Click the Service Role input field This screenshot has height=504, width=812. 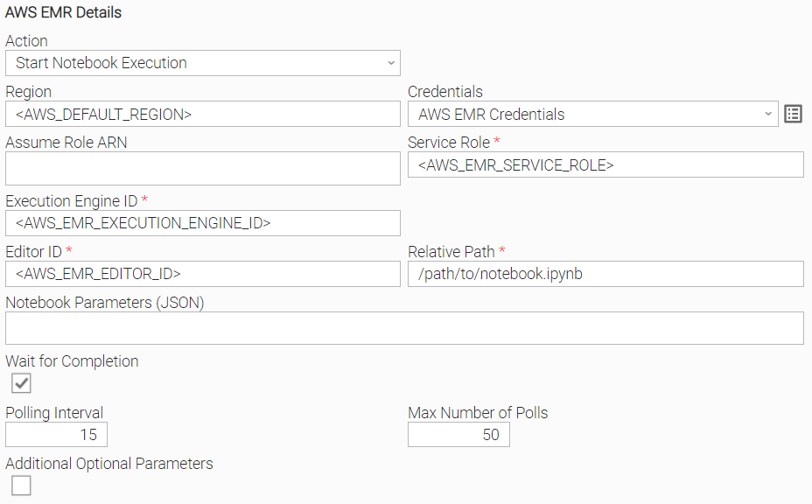(x=605, y=164)
